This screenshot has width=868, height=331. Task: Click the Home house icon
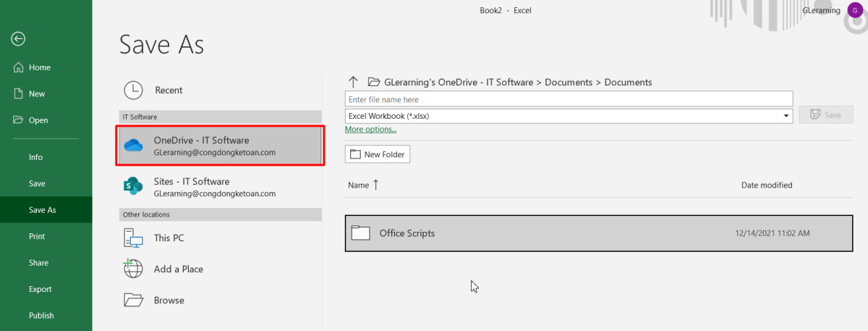(x=19, y=67)
